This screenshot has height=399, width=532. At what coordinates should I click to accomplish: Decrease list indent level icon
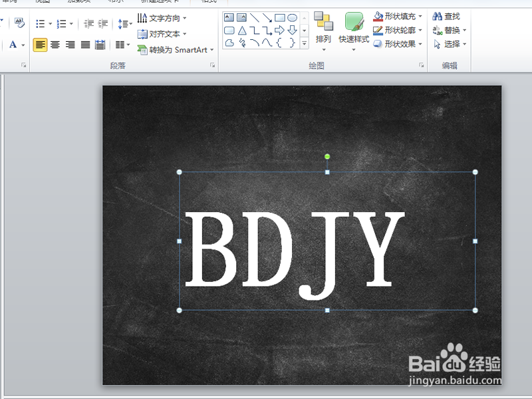click(88, 24)
